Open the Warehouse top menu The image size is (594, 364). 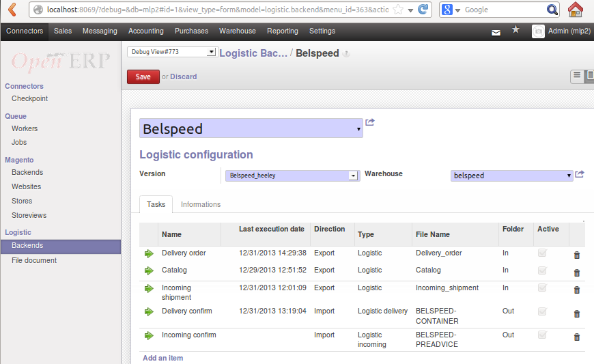coord(237,31)
